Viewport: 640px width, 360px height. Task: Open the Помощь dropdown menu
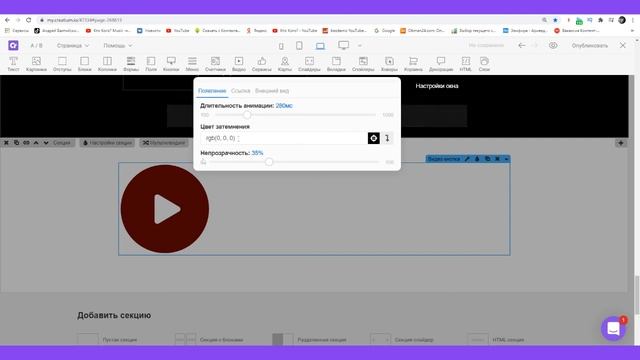tap(118, 45)
